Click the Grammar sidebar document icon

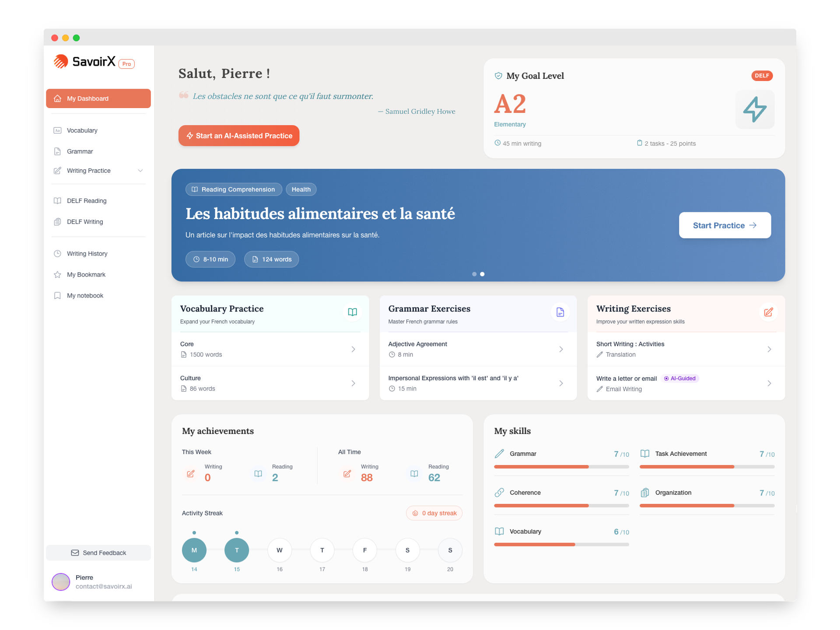(x=57, y=151)
